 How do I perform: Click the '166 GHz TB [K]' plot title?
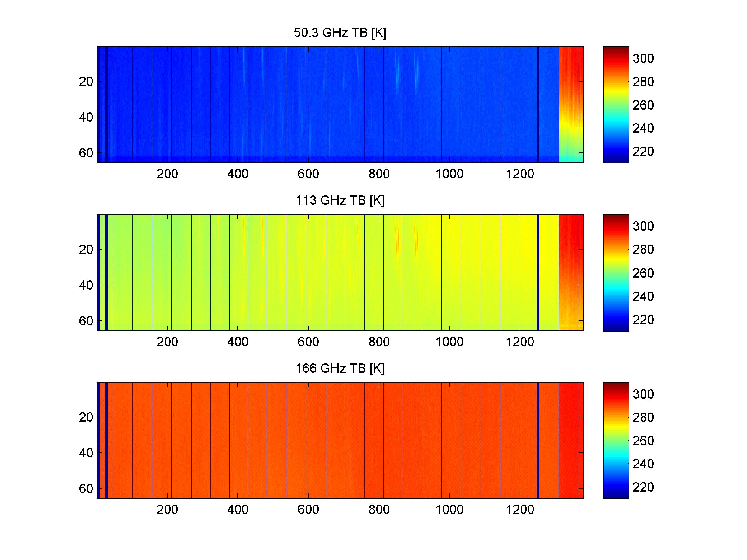pyautogui.click(x=340, y=368)
